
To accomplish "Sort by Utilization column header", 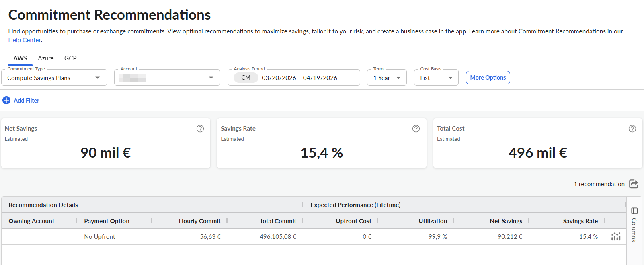I will pos(433,221).
